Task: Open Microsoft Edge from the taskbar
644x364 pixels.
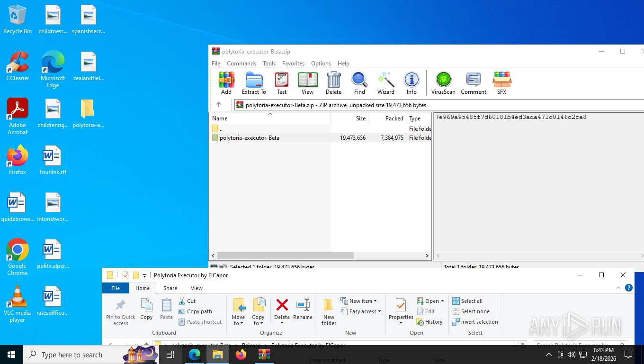Action: (x=194, y=355)
